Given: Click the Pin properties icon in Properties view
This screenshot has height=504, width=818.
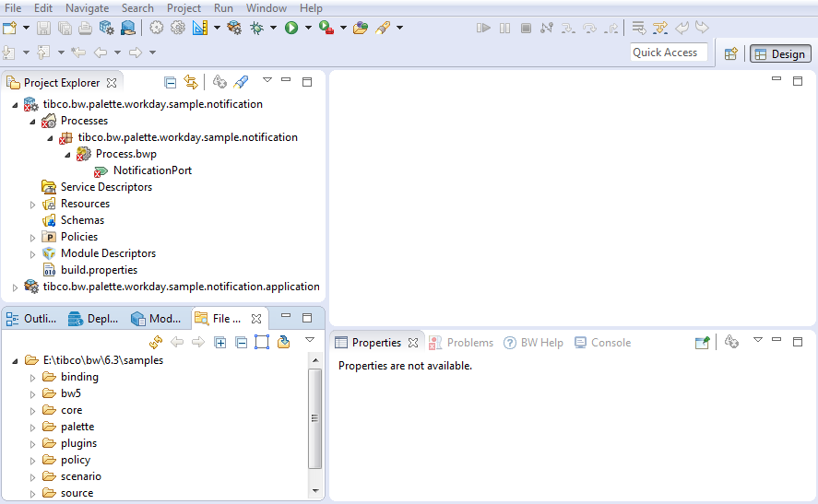Looking at the screenshot, I should (x=702, y=343).
